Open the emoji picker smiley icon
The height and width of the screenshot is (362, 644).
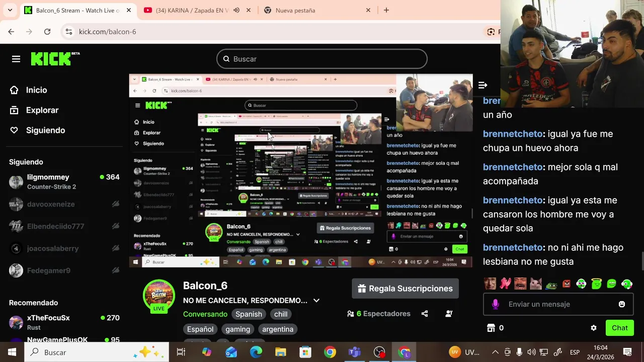click(x=622, y=304)
